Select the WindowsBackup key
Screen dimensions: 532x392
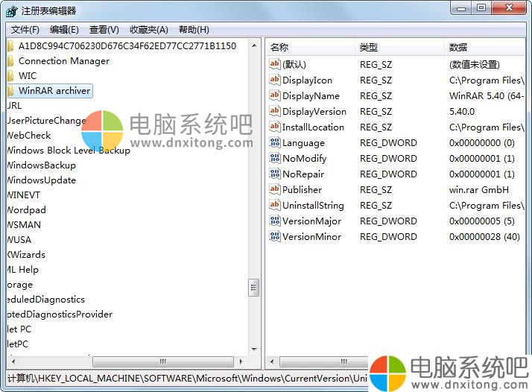(x=42, y=165)
